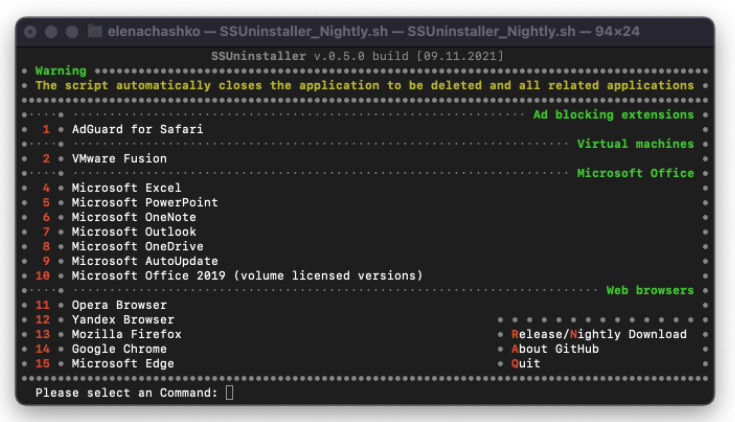Maximize the terminal window
The image size is (735, 422).
tap(72, 31)
